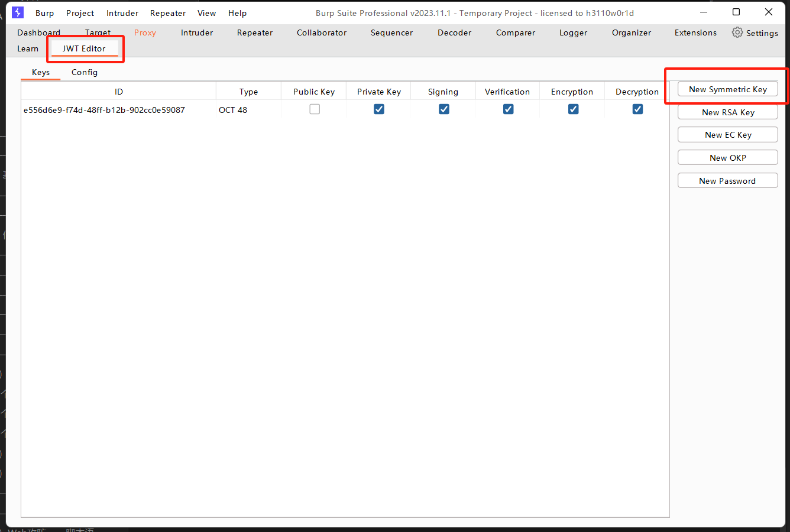790x532 pixels.
Task: Close the Burp Suite window
Action: [x=769, y=12]
